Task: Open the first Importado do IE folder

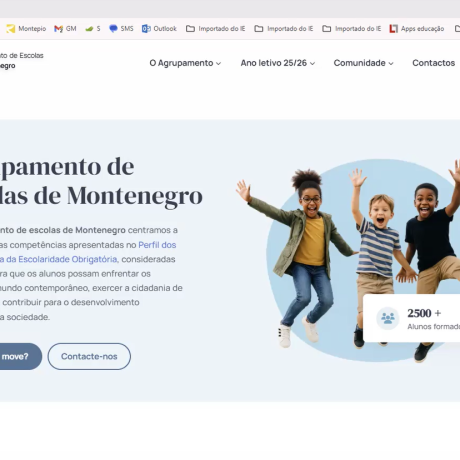Action: tap(215, 29)
